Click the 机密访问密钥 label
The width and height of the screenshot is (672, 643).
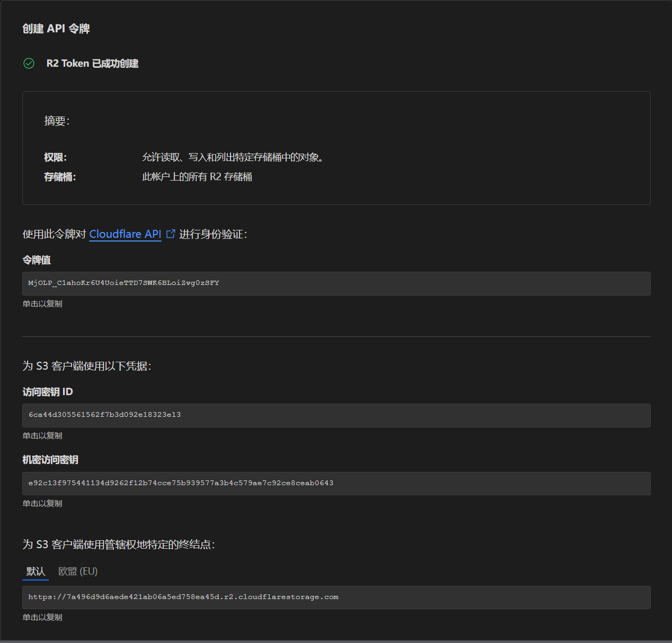pos(50,460)
